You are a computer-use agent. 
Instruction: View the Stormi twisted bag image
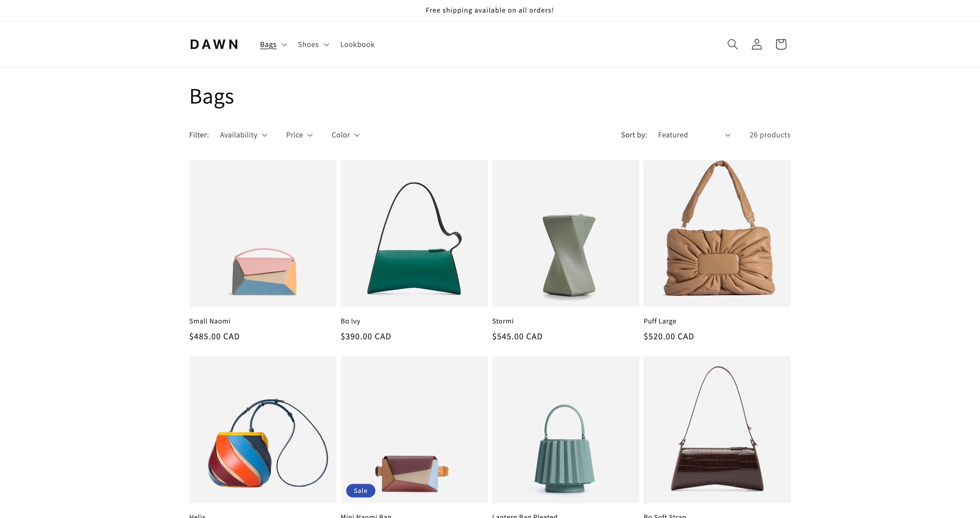tap(565, 233)
